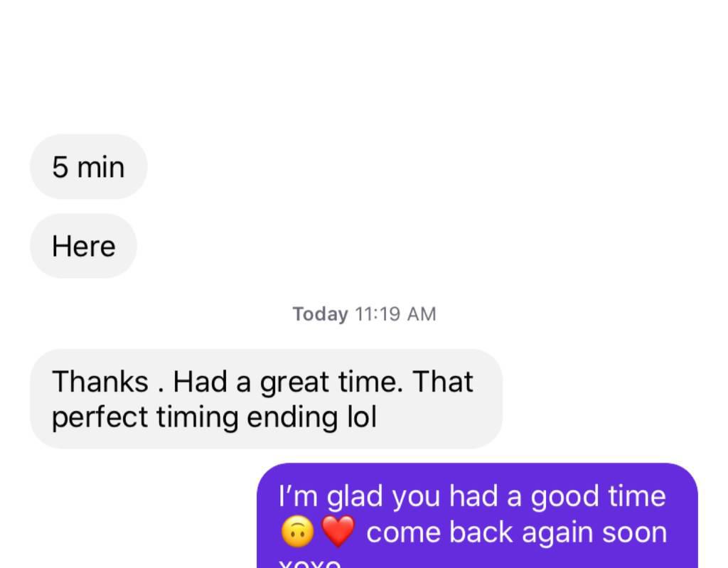Click the partially visible "xoxo" text
The height and width of the screenshot is (568, 728).
(309, 563)
